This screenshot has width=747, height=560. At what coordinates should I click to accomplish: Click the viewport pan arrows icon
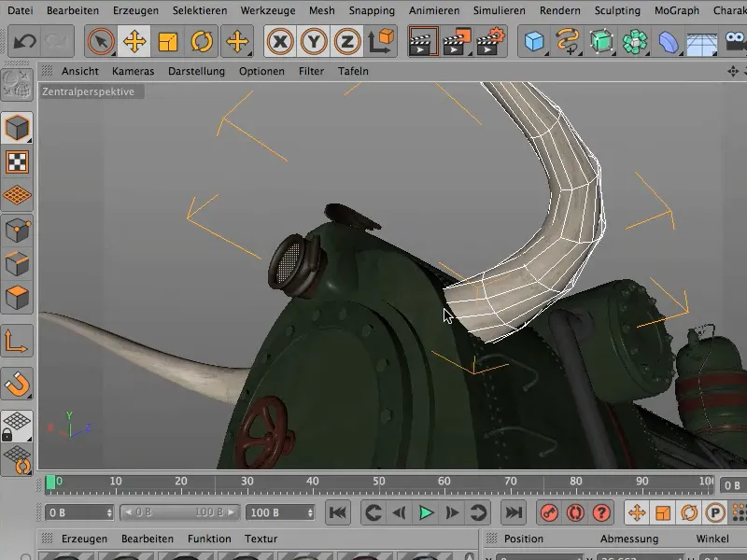point(733,72)
